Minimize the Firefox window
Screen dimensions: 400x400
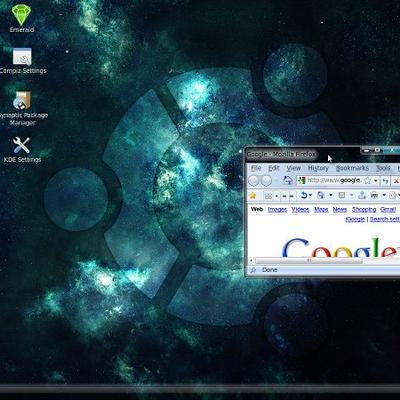tap(366, 151)
